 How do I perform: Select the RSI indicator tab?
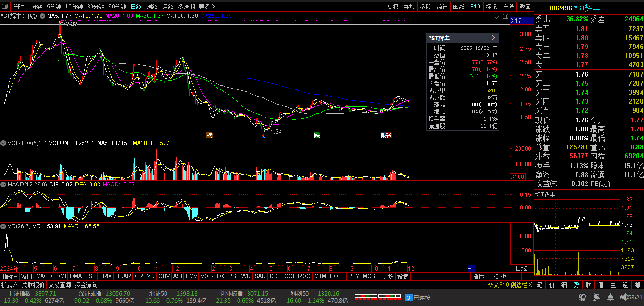click(233, 276)
